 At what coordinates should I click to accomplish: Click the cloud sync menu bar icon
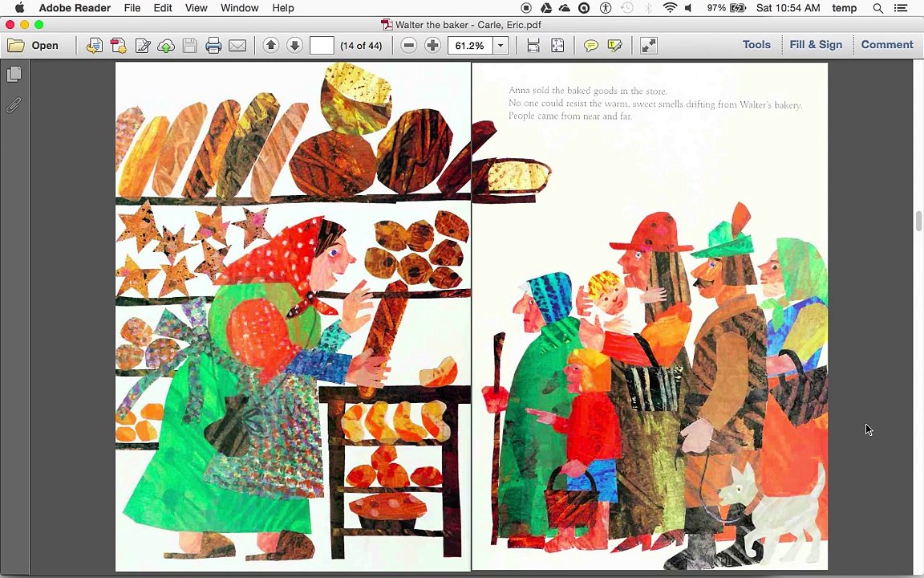pyautogui.click(x=565, y=8)
